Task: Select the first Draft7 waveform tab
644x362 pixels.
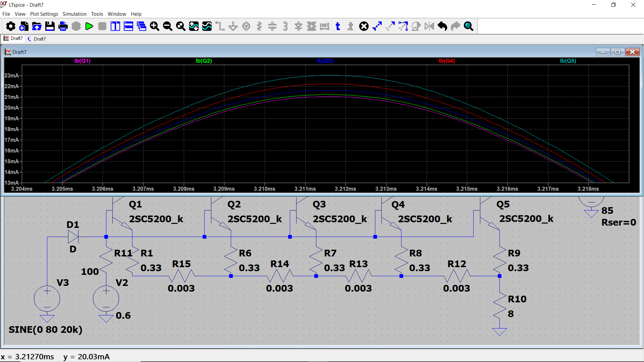Action: 13,39
